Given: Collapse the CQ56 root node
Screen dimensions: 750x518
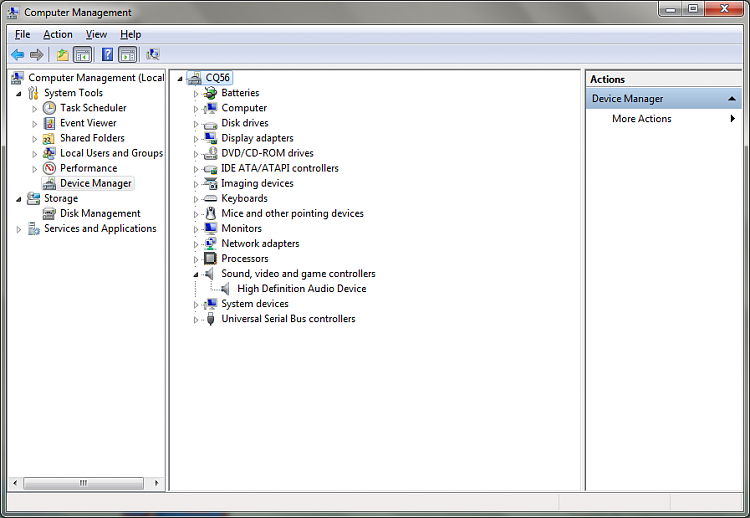Looking at the screenshot, I should pos(180,78).
